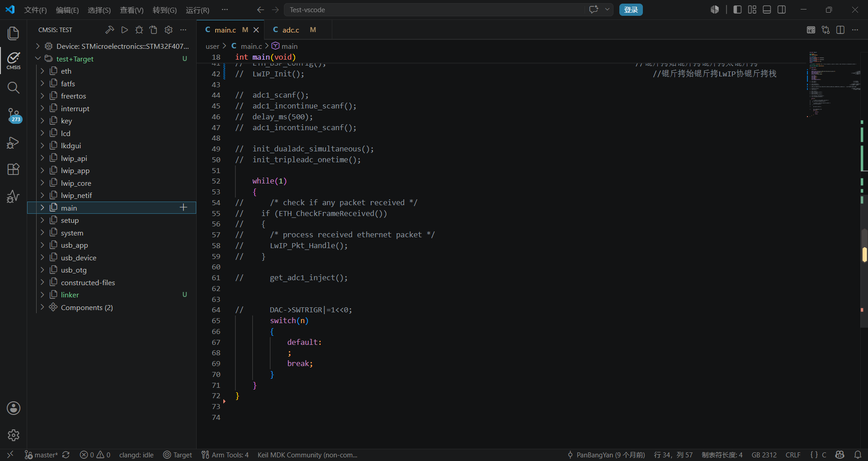Open chat dropdown arrow in title bar

click(x=607, y=9)
